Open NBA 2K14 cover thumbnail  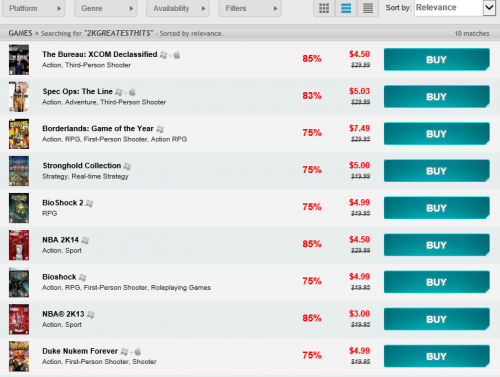pyautogui.click(x=19, y=245)
